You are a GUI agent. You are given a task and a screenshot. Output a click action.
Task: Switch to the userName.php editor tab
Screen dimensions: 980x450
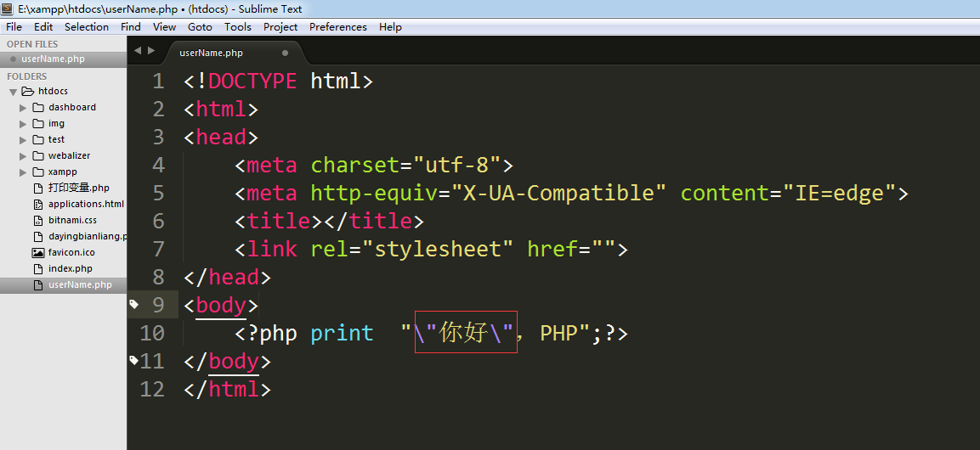[x=212, y=53]
